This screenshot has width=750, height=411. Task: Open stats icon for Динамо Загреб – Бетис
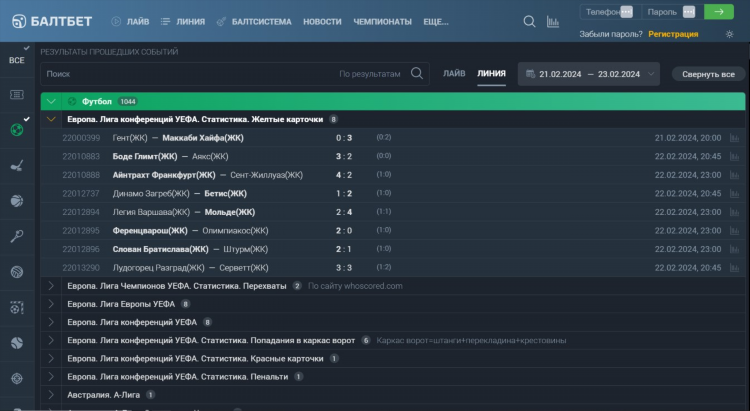[734, 193]
